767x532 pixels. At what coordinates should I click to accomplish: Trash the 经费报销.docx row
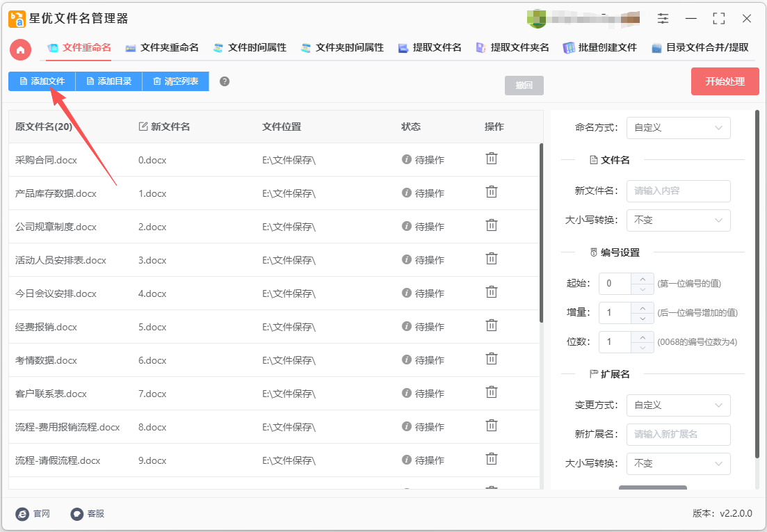pyautogui.click(x=491, y=325)
